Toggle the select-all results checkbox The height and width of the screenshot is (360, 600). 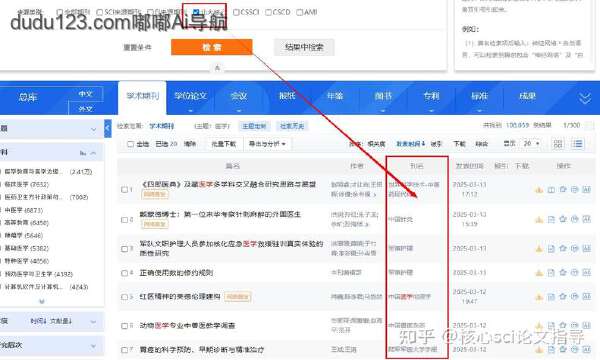tap(130, 144)
